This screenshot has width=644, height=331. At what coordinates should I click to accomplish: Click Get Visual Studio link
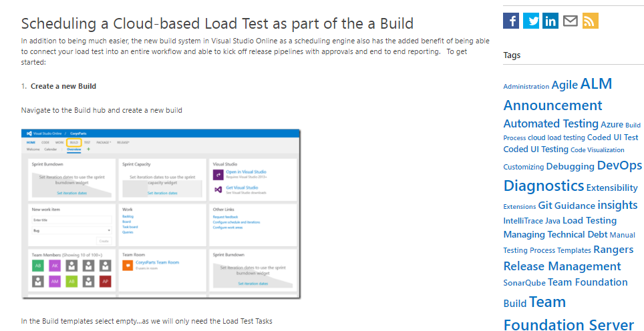[242, 188]
